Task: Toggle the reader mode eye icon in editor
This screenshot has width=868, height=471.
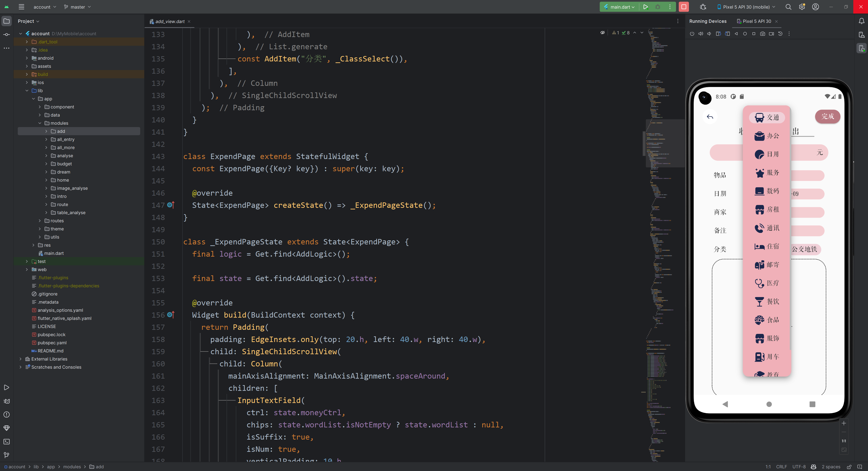Action: (603, 33)
